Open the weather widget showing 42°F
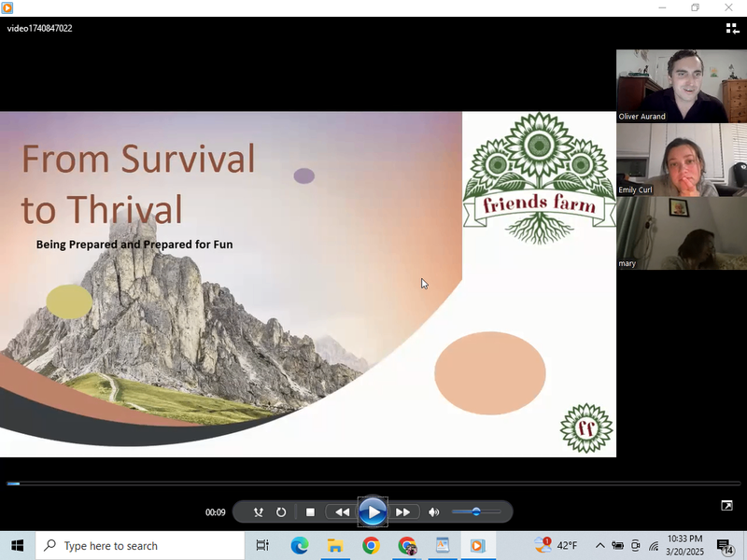 [x=557, y=545]
